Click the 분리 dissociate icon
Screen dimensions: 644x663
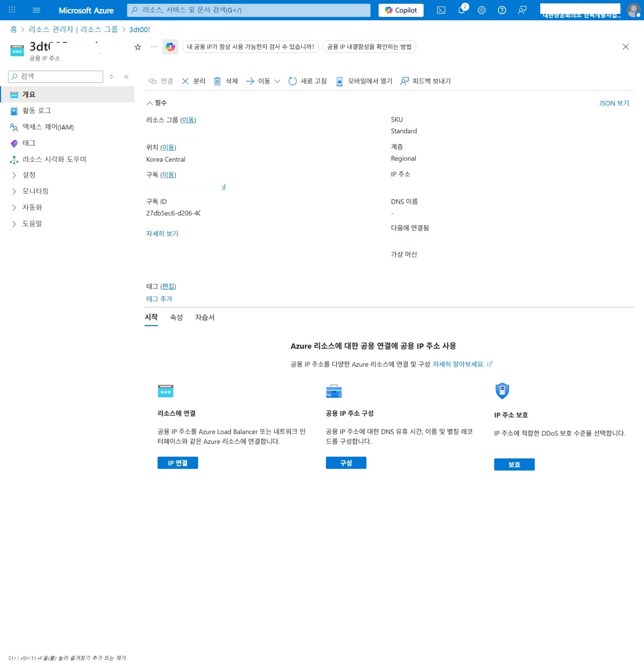(x=185, y=81)
